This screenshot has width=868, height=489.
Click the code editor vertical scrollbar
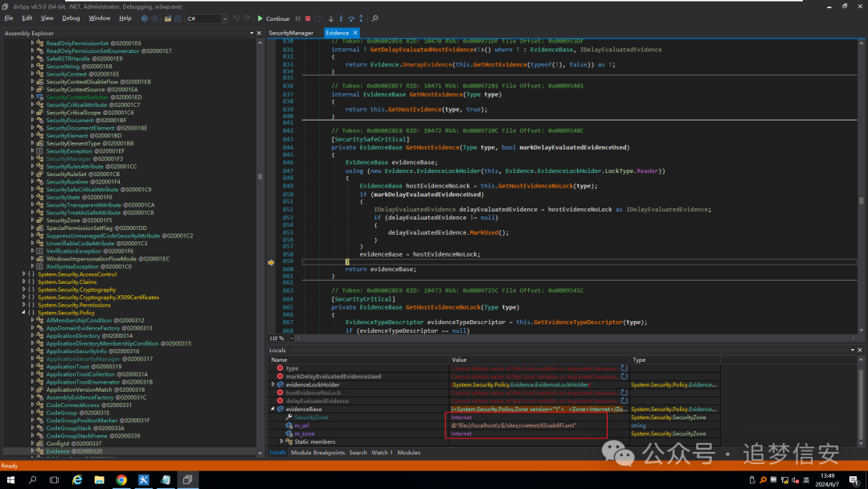(x=862, y=201)
